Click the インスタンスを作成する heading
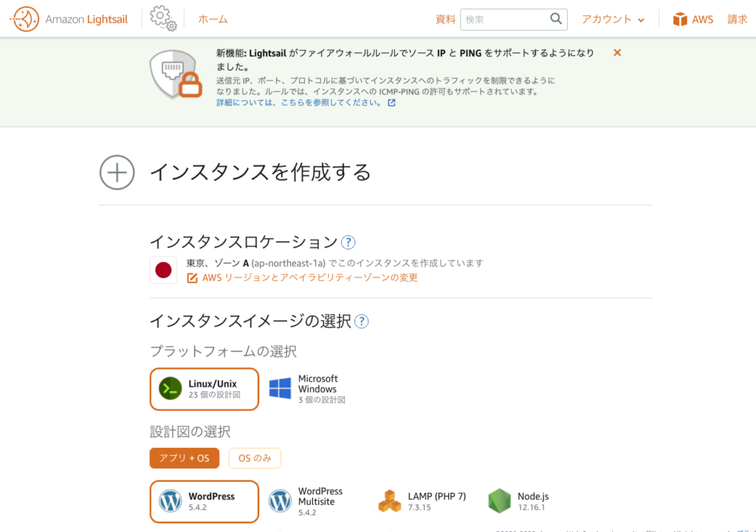This screenshot has height=532, width=756. pos(261,173)
